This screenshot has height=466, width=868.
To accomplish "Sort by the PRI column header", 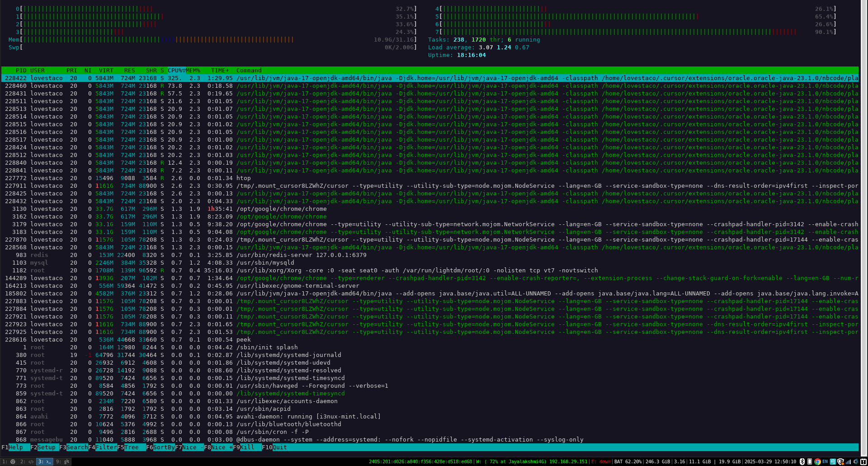I will point(71,71).
